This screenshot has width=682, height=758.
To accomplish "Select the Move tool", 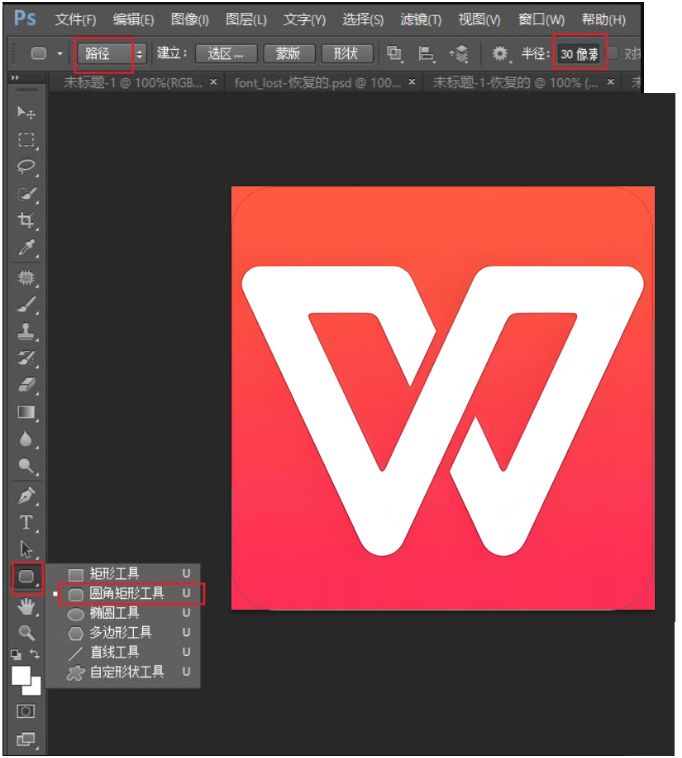I will pyautogui.click(x=26, y=112).
